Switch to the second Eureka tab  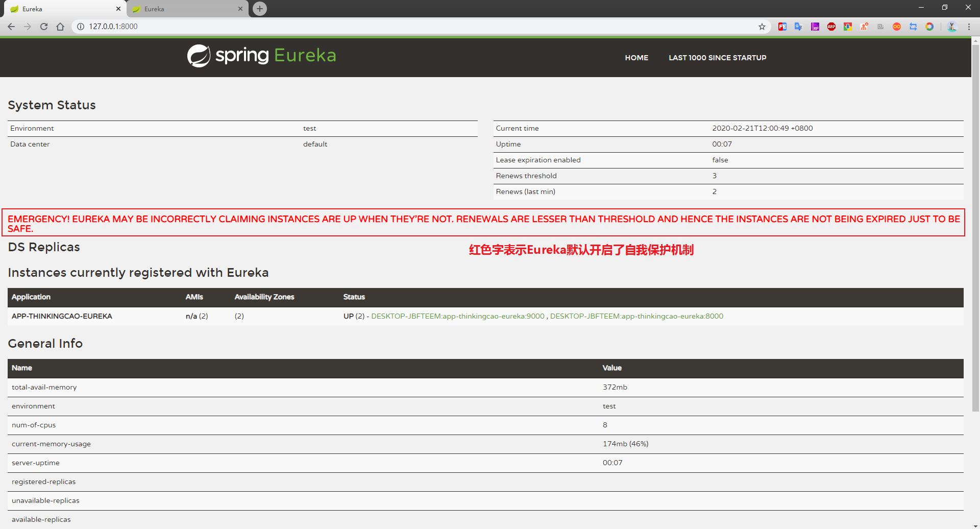tap(186, 9)
